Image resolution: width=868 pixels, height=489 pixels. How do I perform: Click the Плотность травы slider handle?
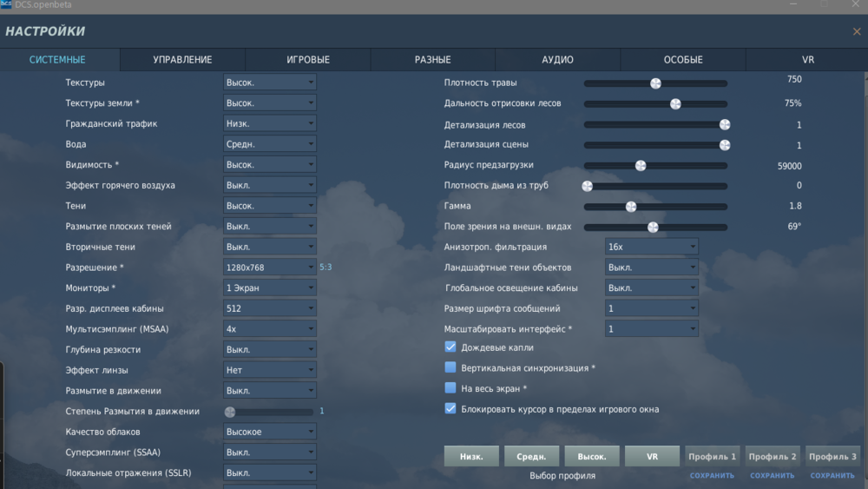655,83
